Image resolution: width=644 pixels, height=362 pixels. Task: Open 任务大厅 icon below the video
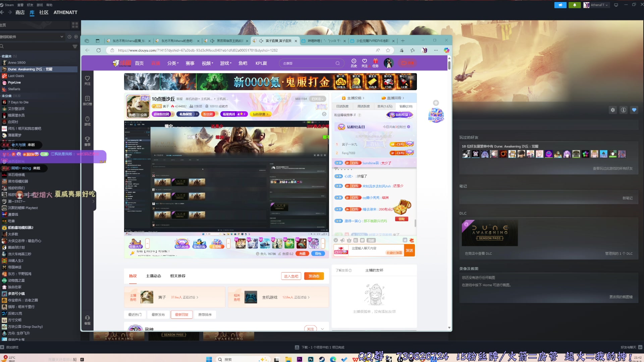click(x=136, y=243)
